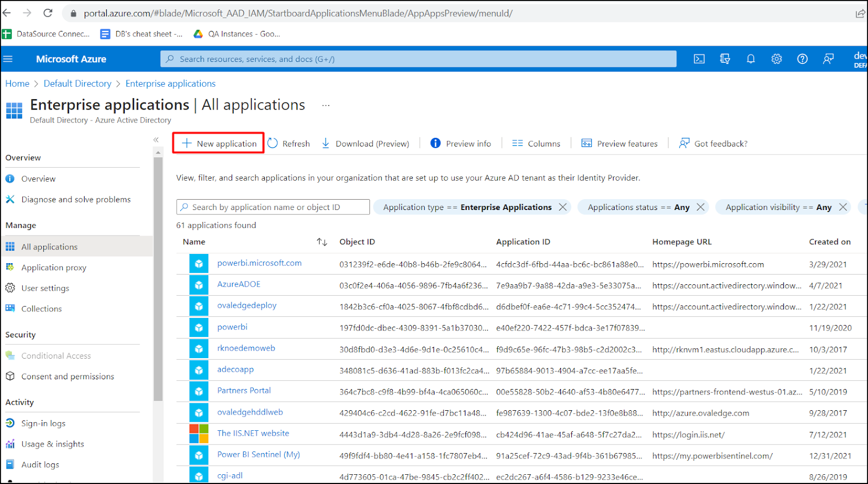868x484 pixels.
Task: Click the New application button
Action: [219, 143]
